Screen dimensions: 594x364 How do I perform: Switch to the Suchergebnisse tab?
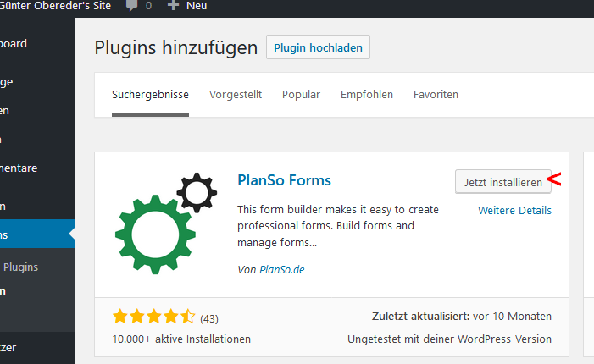[150, 95]
